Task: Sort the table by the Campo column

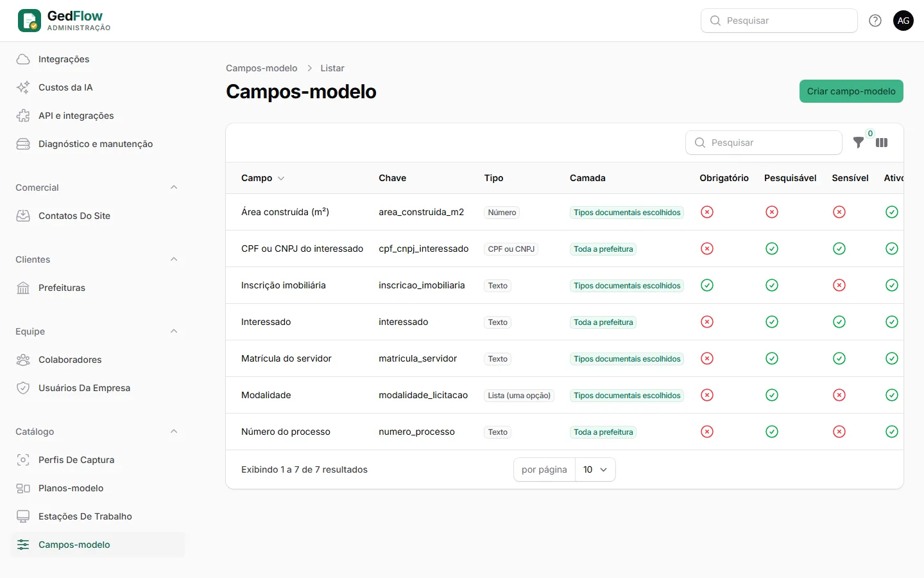Action: [262, 178]
